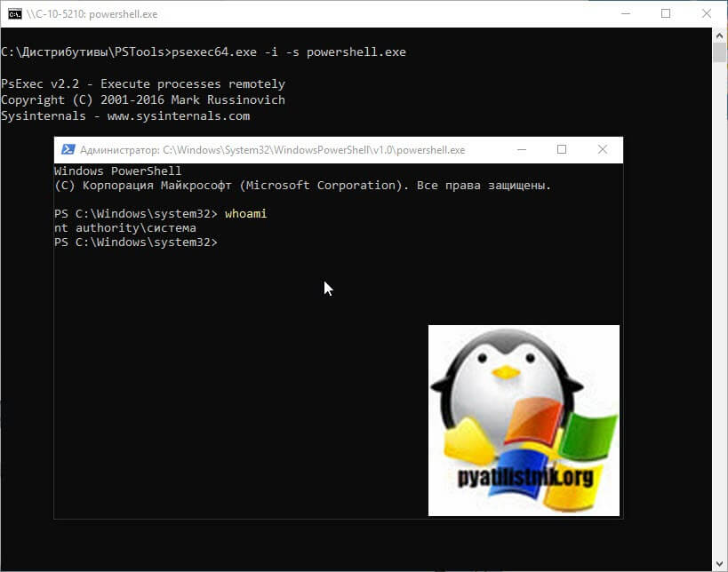Minimize the outer powershell.exe console window
The width and height of the screenshot is (728, 572).
click(x=626, y=13)
